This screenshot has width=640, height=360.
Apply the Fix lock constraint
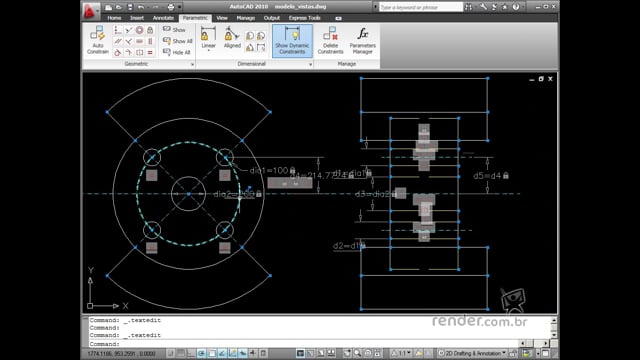pos(150,30)
